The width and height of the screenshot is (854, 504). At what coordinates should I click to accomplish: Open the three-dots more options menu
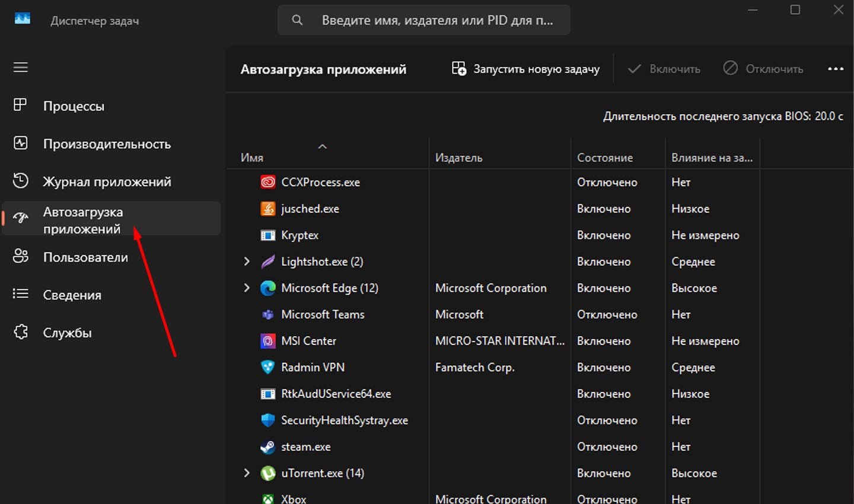click(836, 69)
